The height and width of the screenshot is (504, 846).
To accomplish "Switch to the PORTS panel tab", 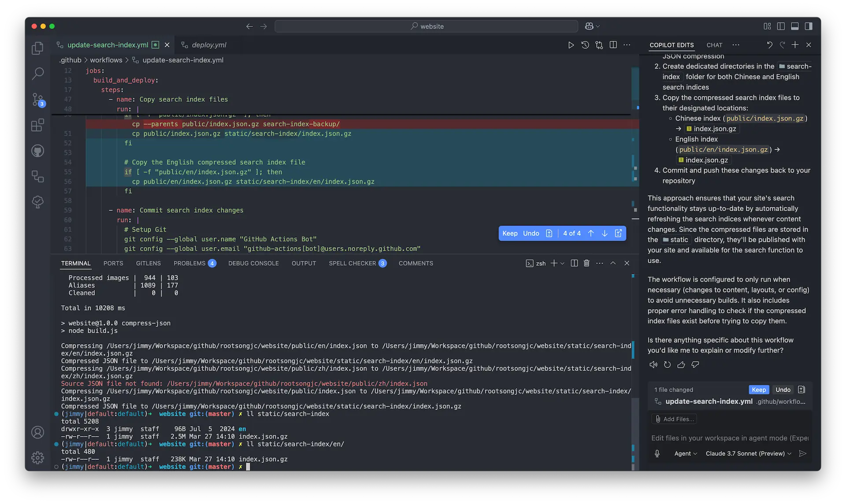I will tap(113, 263).
